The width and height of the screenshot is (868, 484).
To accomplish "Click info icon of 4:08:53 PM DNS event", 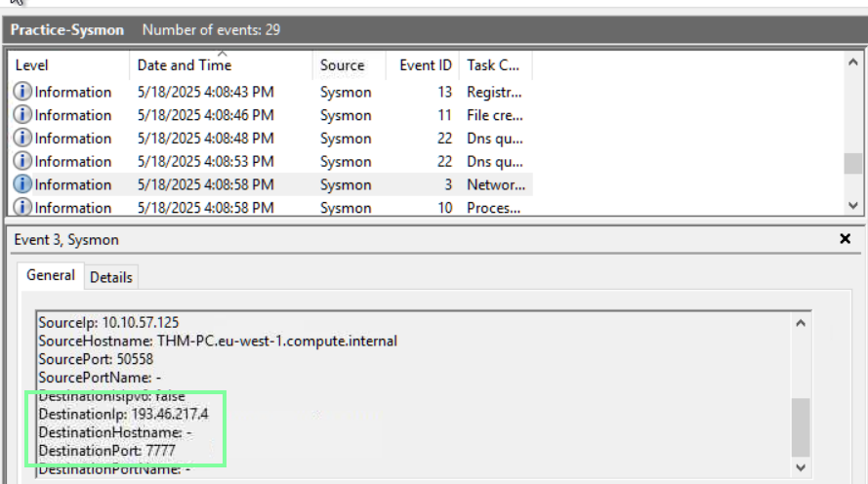I will pos(23,161).
